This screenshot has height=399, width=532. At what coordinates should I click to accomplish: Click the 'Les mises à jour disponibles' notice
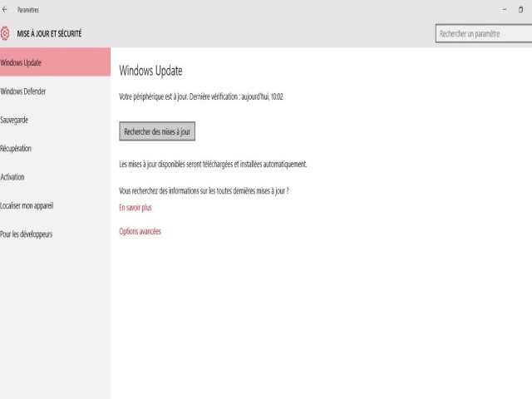[x=213, y=165]
